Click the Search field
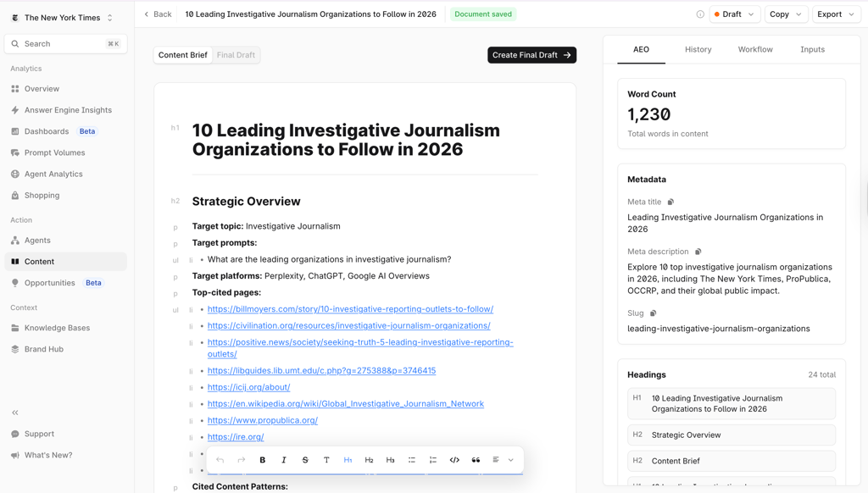 [x=66, y=44]
